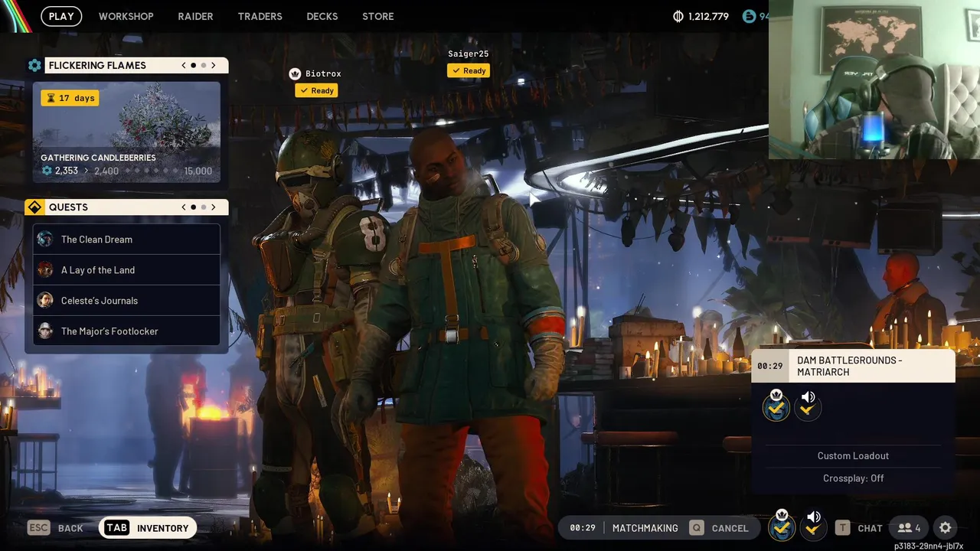Open the DECKS tab
980x551 pixels.
tap(322, 16)
